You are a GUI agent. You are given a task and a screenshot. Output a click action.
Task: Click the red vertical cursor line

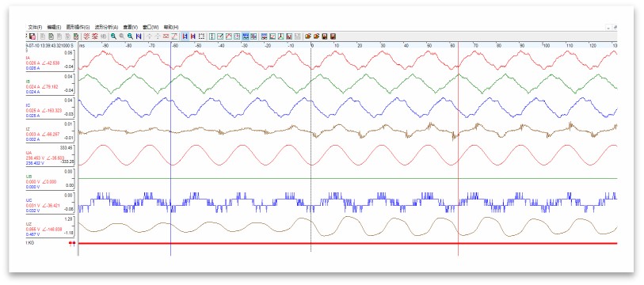[x=458, y=148]
